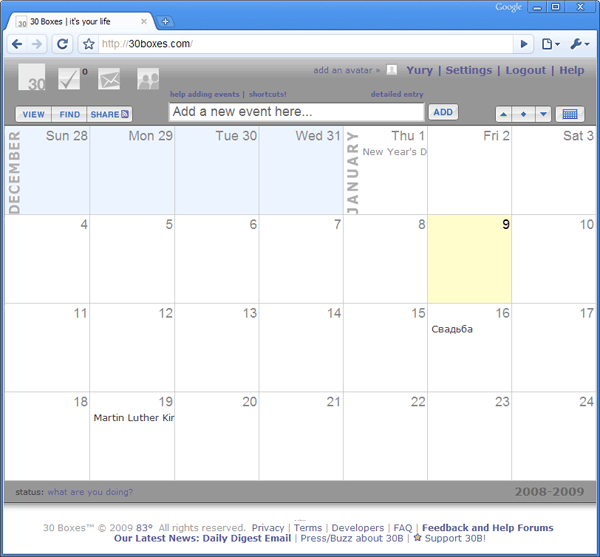This screenshot has height=557, width=600.
Task: Open the 'shortcuts!' link
Action: (267, 94)
